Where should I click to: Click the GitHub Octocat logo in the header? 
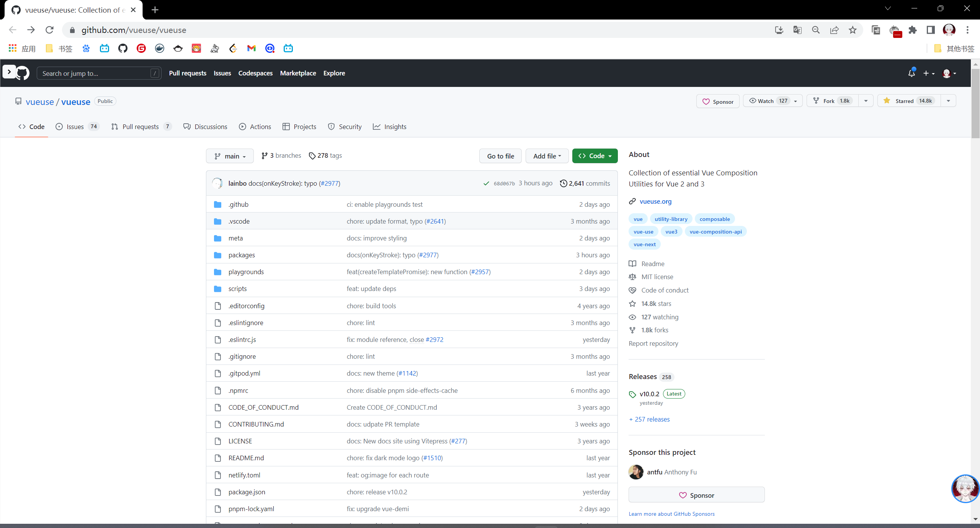(x=23, y=73)
